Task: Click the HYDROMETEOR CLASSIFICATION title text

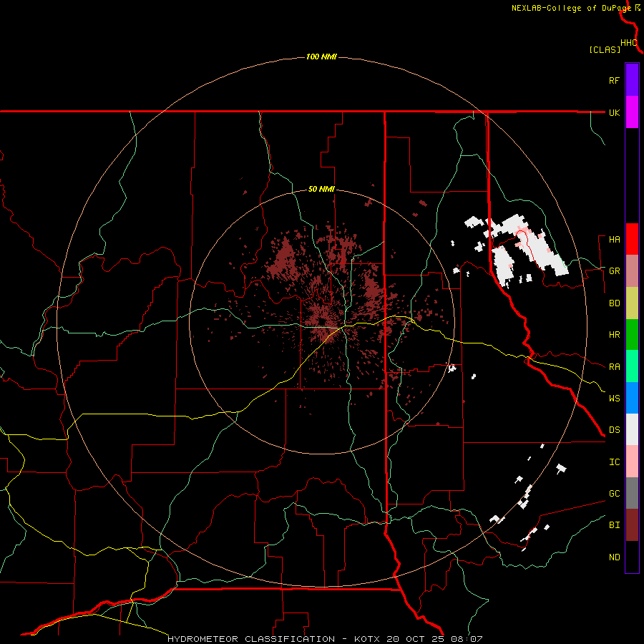Action: tap(251, 639)
